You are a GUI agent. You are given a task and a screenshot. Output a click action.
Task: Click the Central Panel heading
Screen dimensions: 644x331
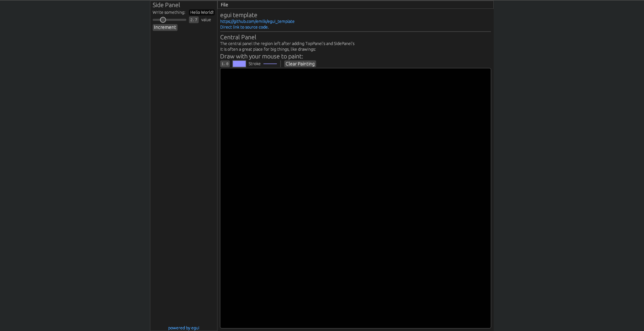coord(238,37)
